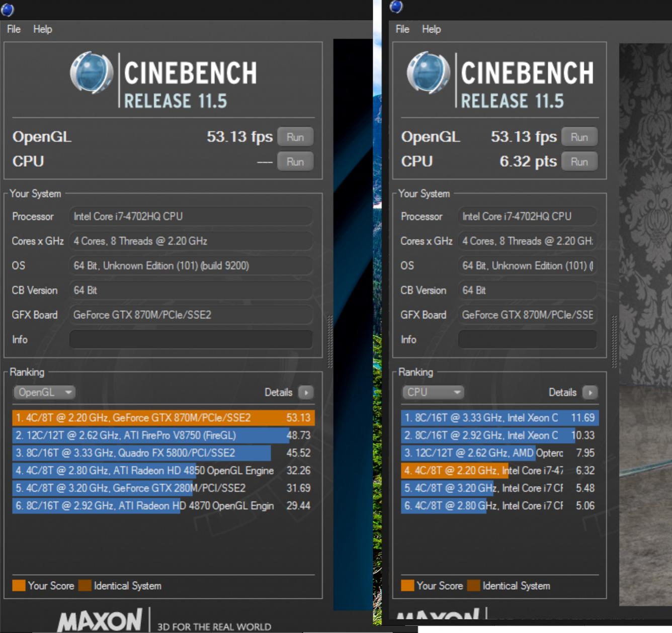Viewport: 672px width, 633px height.
Task: Click the panel splitter grip in the right window
Action: click(614, 342)
